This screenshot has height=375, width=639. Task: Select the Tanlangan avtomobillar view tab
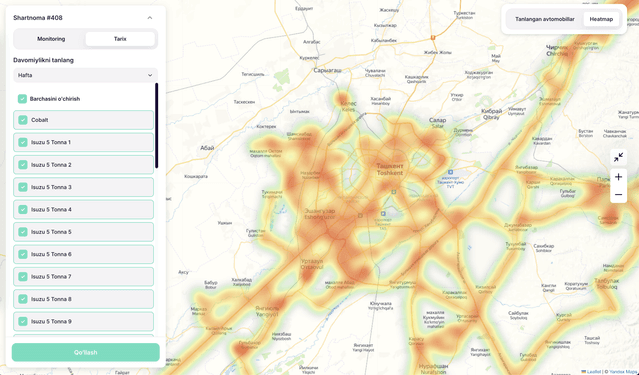(544, 19)
